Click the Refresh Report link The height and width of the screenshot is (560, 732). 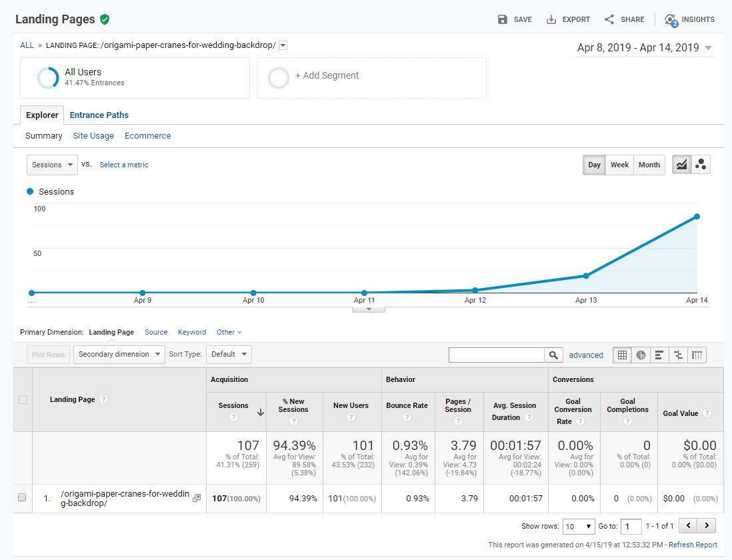tap(693, 545)
